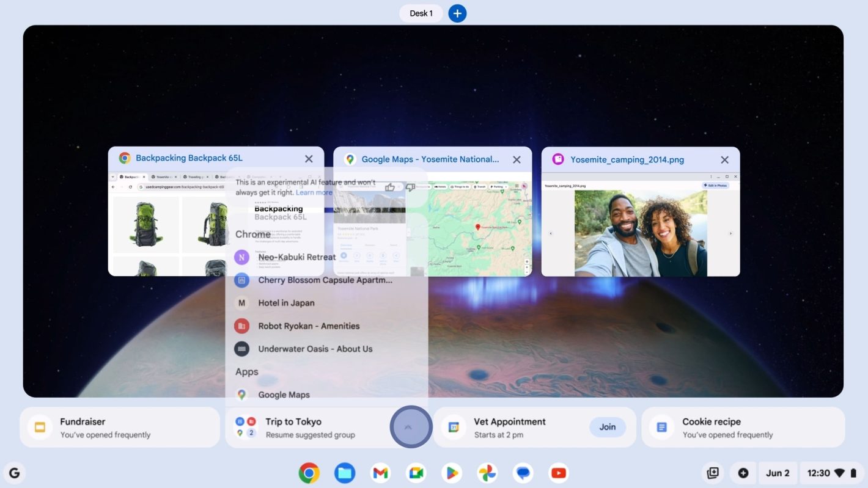Select the Desk 1 label

click(x=421, y=13)
